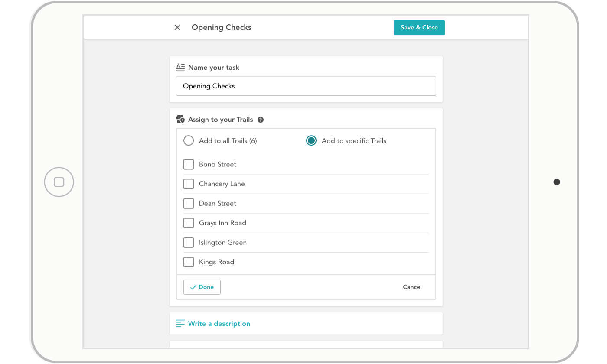
Task: Check the Islington Green checkbox
Action: (188, 242)
